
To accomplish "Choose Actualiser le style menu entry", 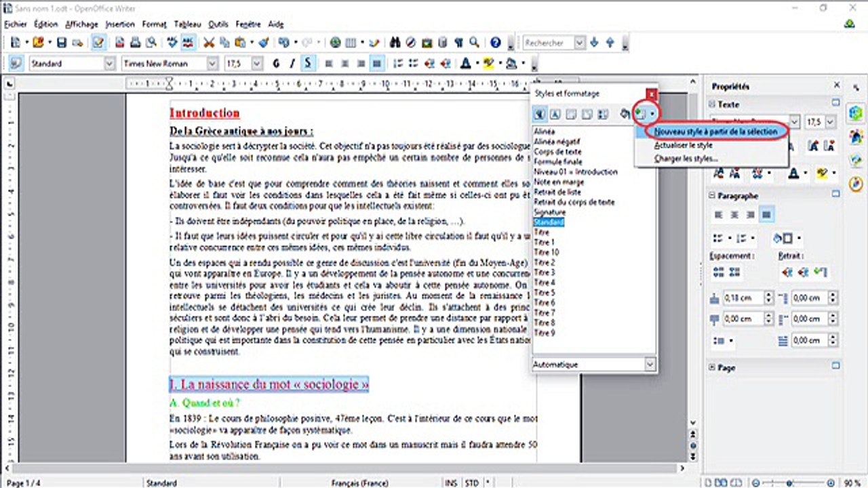I will (x=683, y=145).
